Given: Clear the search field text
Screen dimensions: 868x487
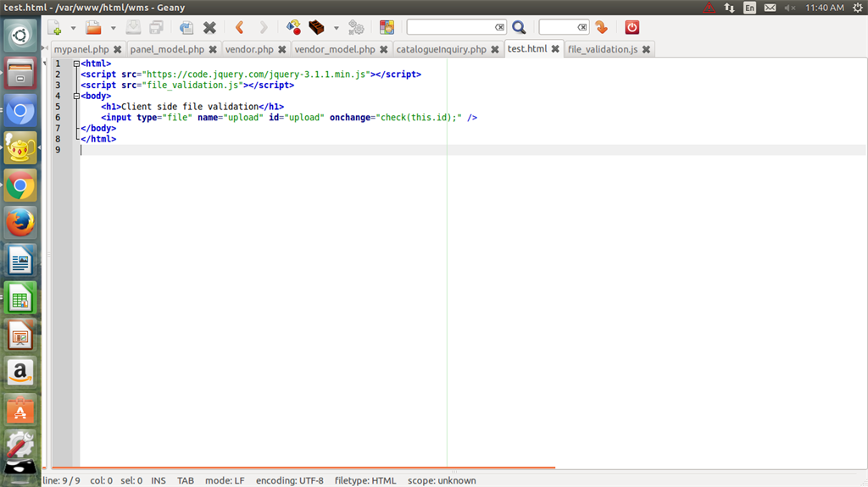Looking at the screenshot, I should pos(499,27).
